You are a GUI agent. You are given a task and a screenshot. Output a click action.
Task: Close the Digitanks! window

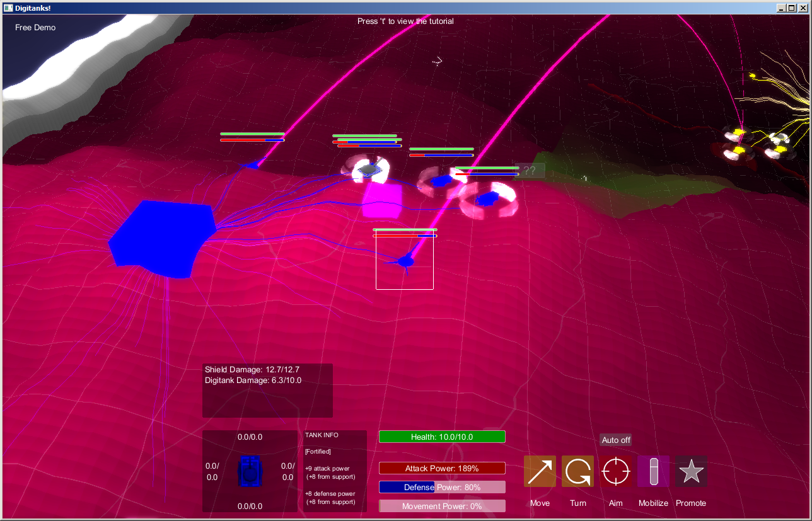(x=803, y=7)
